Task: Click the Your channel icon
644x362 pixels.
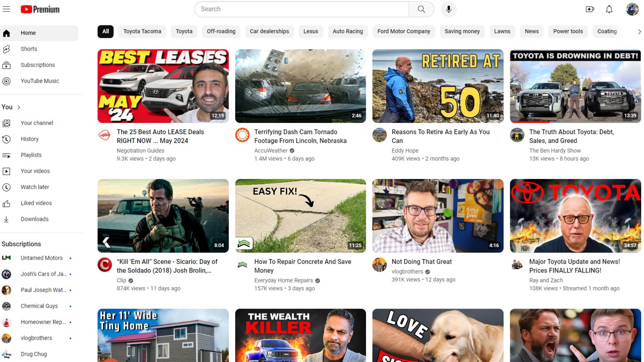Action: click(6, 123)
